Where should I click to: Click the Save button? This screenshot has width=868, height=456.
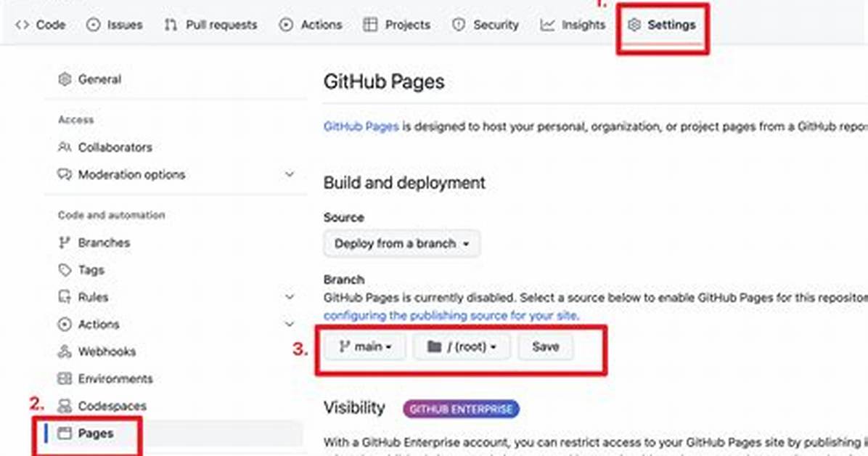[545, 347]
